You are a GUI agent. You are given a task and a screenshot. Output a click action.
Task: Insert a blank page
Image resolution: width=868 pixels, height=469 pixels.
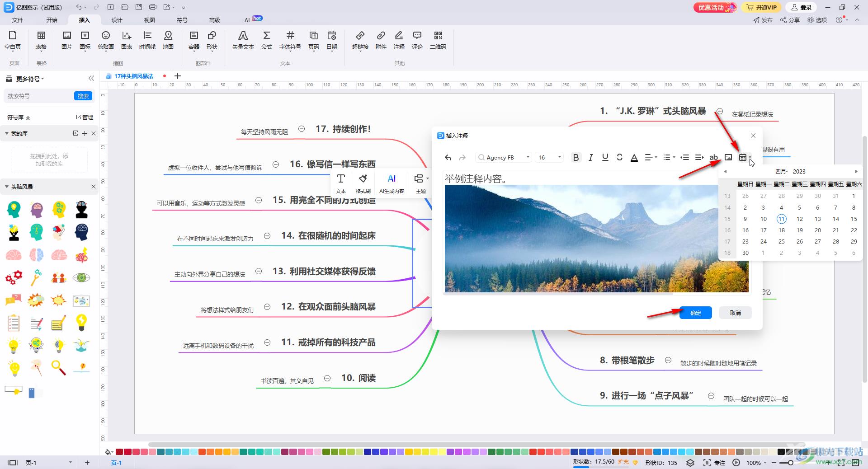[x=13, y=40]
